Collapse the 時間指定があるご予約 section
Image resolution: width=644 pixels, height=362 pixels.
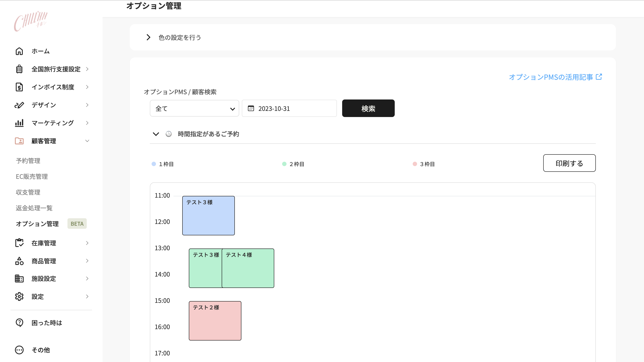coord(156,134)
